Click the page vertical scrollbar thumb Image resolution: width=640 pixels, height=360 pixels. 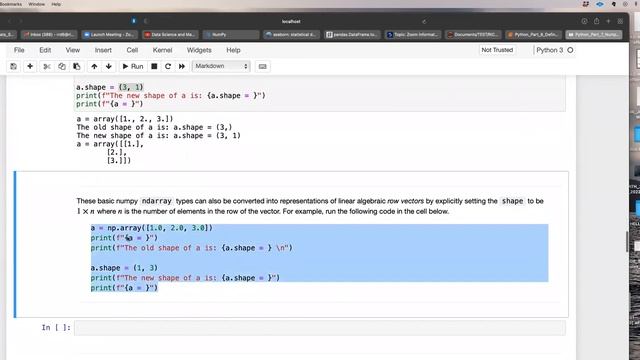coord(627,242)
